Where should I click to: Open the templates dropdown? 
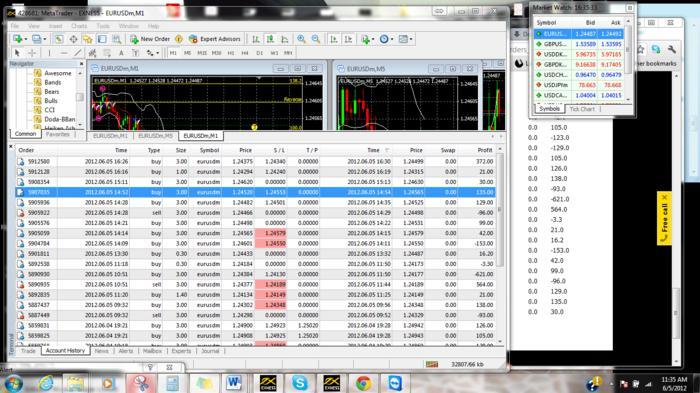(x=405, y=39)
